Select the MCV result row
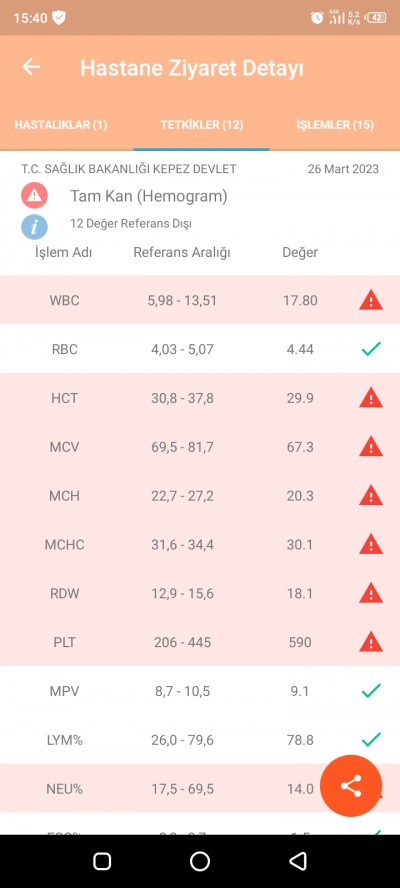This screenshot has height=888, width=400. 200,447
